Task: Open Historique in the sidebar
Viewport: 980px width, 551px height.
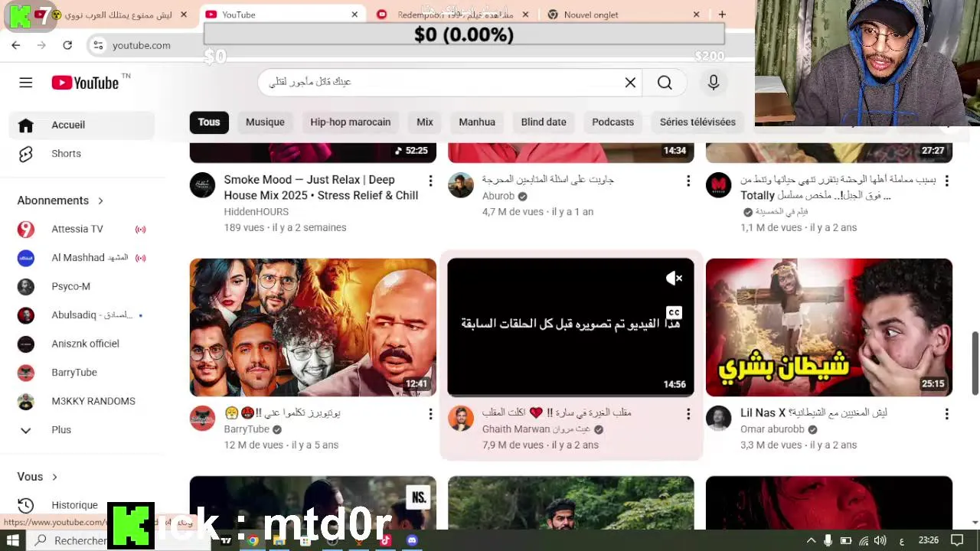Action: tap(82, 505)
